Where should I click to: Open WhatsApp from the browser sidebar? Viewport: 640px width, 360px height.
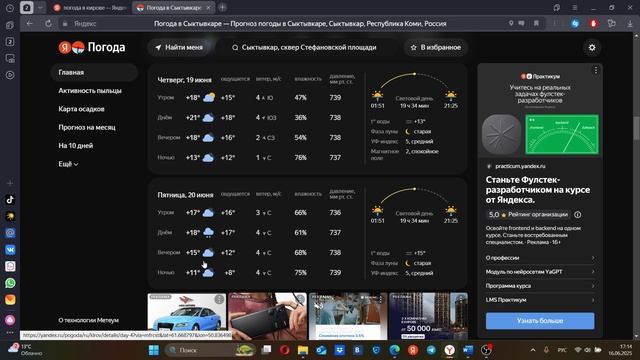pyautogui.click(x=10, y=283)
